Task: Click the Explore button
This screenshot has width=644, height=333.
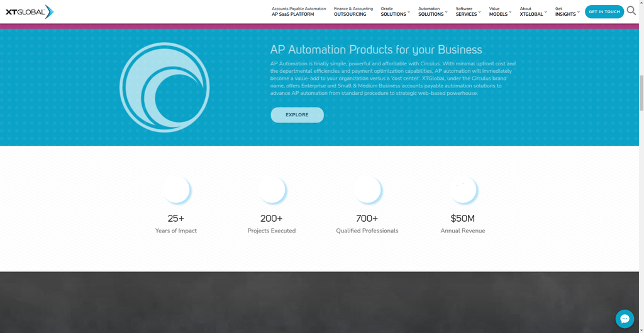Action: (x=297, y=115)
